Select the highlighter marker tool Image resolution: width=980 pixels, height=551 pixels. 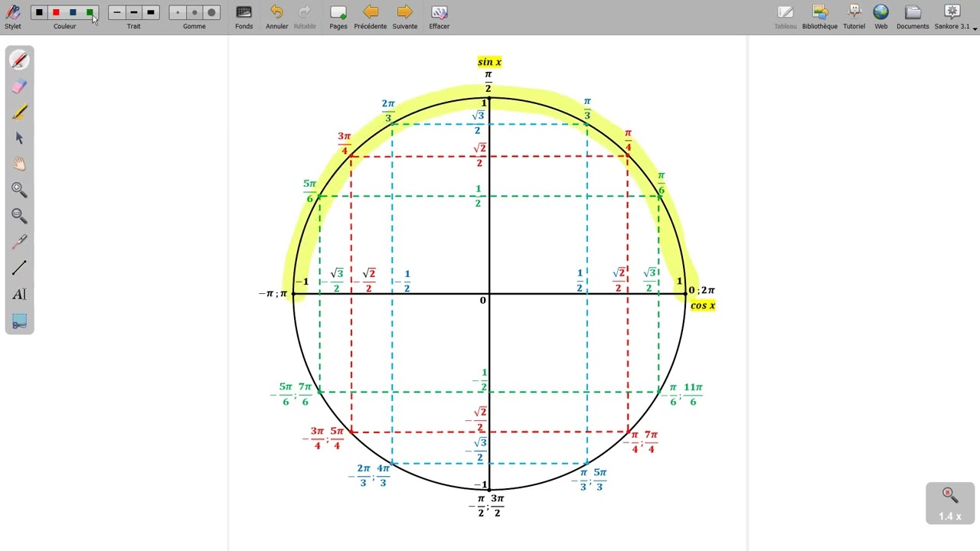click(20, 112)
